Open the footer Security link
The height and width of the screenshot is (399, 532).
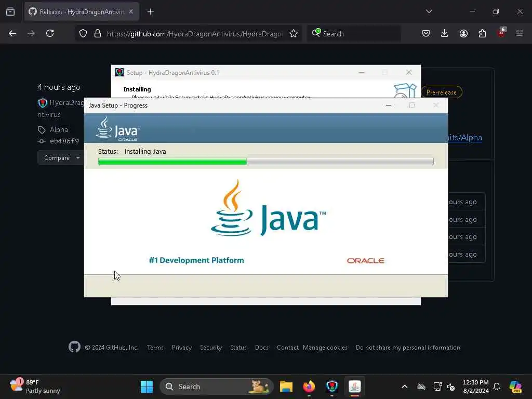tap(211, 348)
